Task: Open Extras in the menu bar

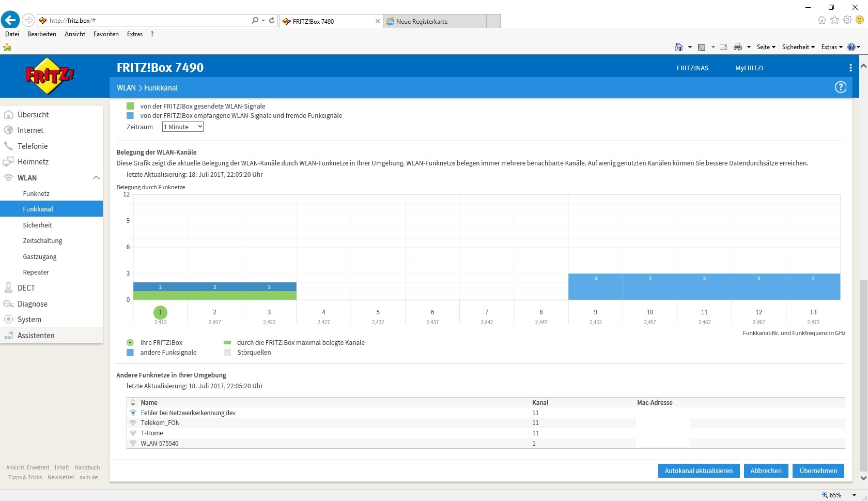Action: 135,34
